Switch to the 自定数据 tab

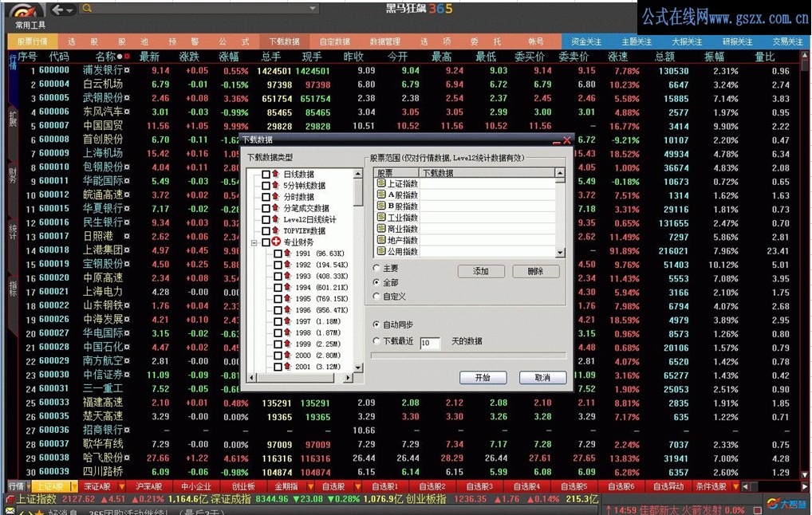point(334,42)
